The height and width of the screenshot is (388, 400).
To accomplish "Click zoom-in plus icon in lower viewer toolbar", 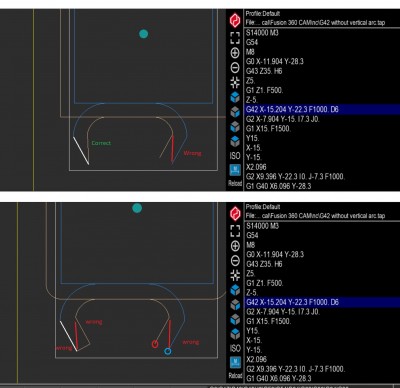I will [x=235, y=246].
